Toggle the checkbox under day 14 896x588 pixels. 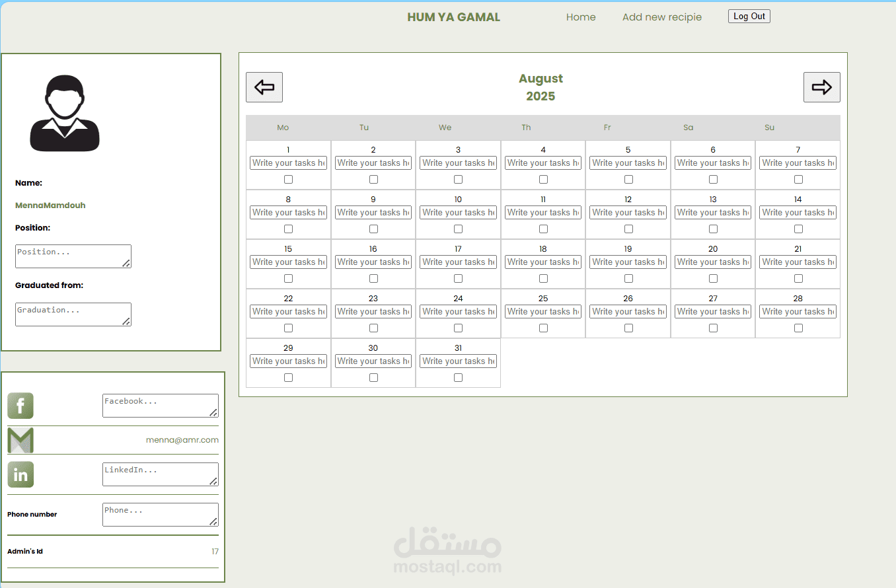(798, 229)
